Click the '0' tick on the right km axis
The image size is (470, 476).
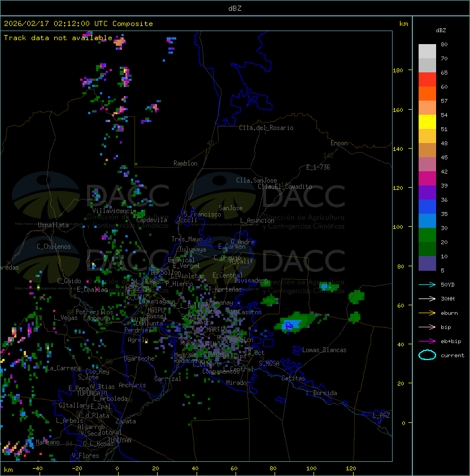tap(403, 423)
